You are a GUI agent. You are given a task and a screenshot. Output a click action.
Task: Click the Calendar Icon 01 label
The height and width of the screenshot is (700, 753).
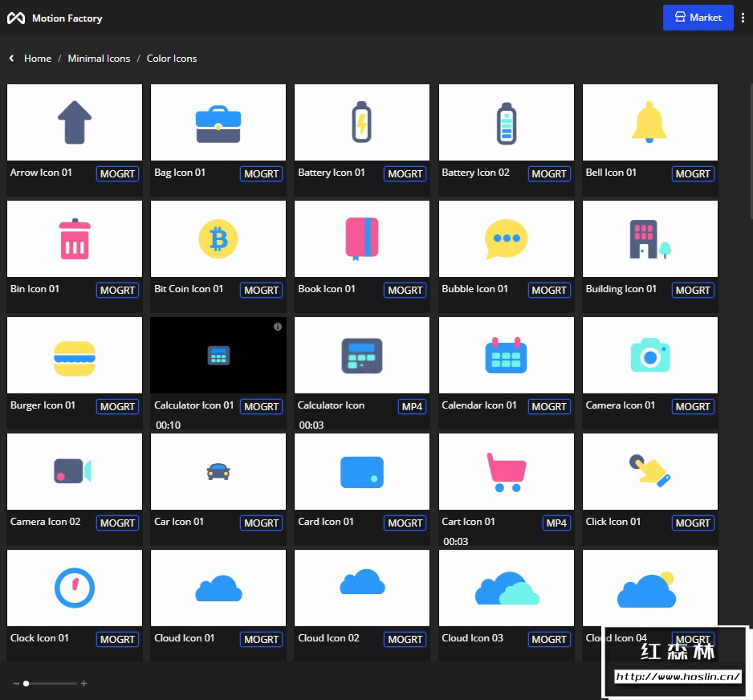478,405
